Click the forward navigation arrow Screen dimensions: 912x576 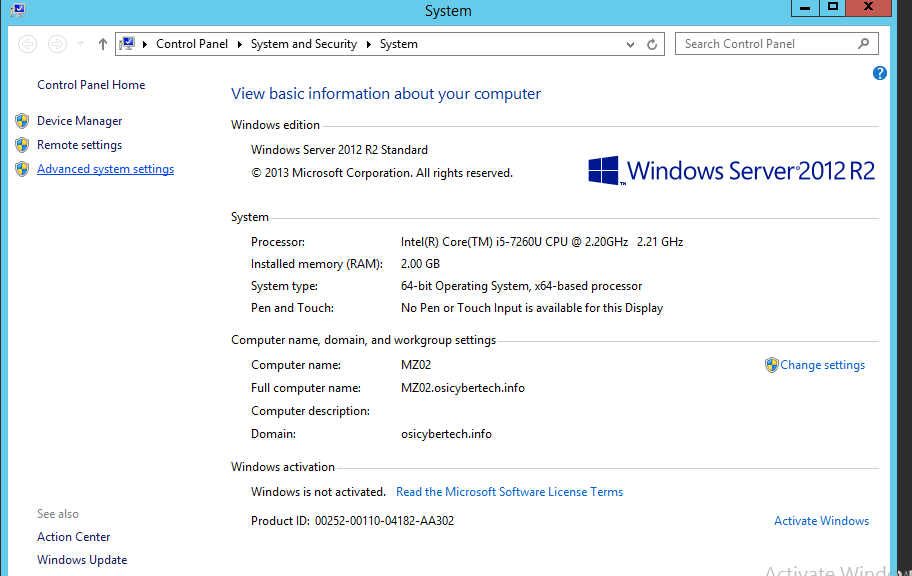pos(57,44)
